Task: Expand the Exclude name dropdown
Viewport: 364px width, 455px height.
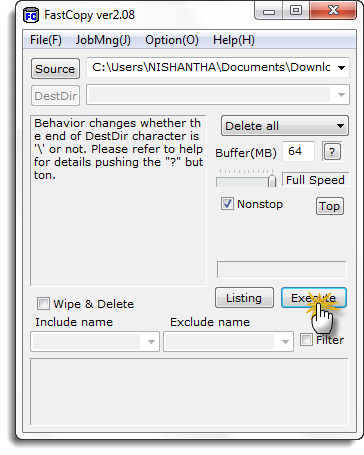Action: click(x=285, y=342)
